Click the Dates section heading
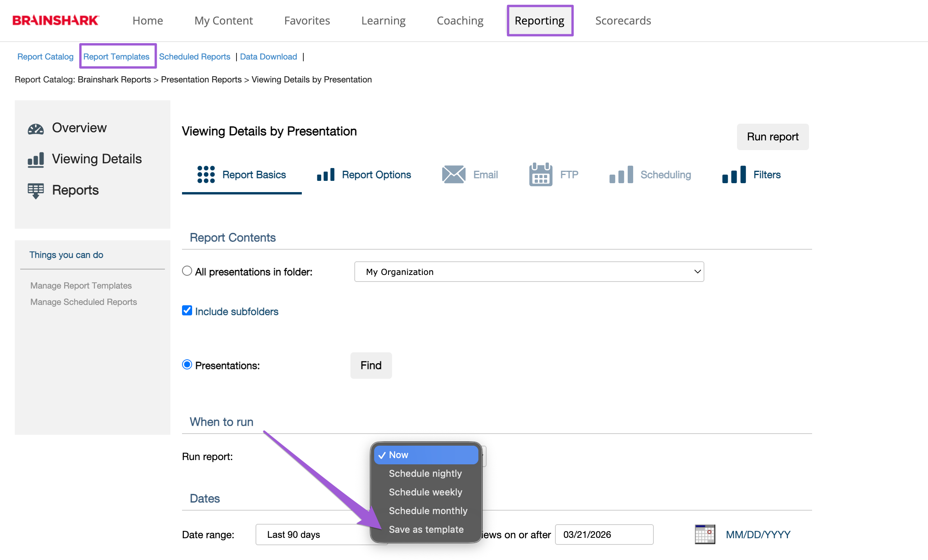928x560 pixels. pos(205,499)
